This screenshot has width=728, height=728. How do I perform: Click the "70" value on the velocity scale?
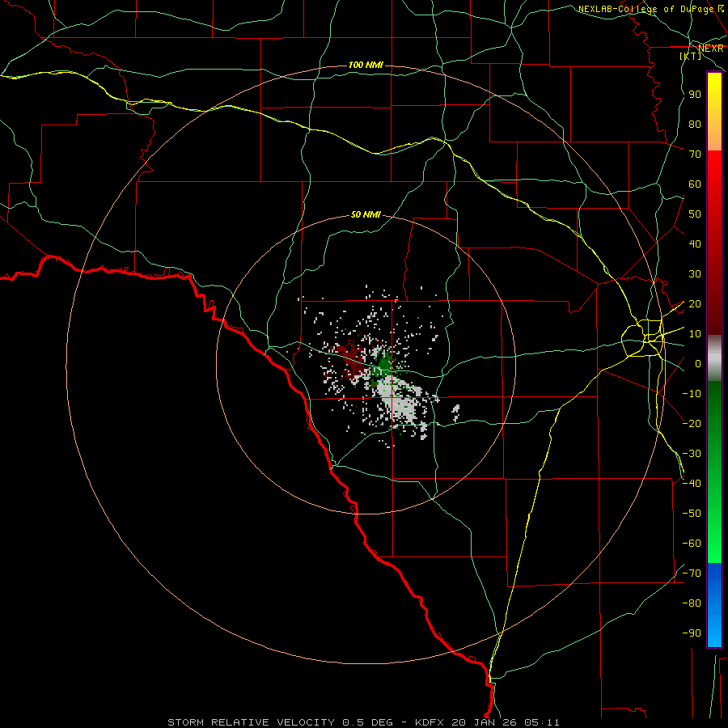tap(695, 154)
